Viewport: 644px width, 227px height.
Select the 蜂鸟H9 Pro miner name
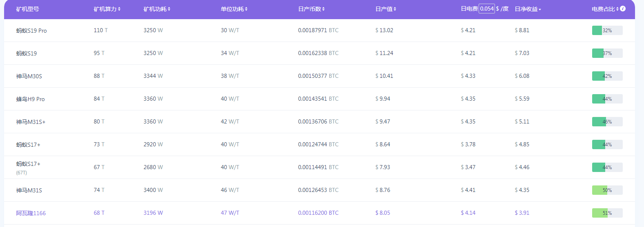(31, 99)
